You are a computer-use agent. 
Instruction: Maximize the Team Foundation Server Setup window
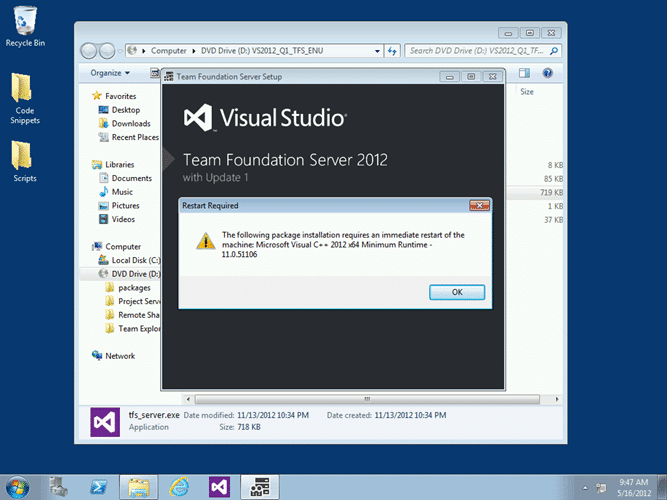471,77
